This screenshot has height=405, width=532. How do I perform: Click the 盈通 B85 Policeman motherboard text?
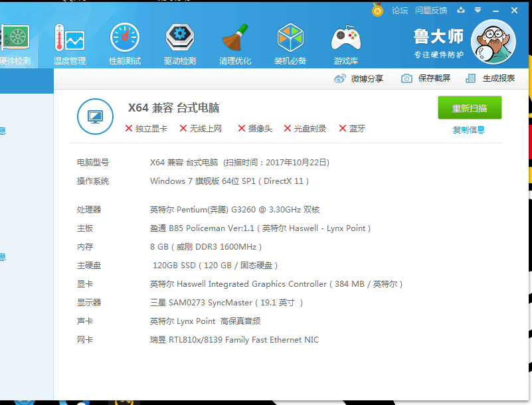pyautogui.click(x=260, y=228)
